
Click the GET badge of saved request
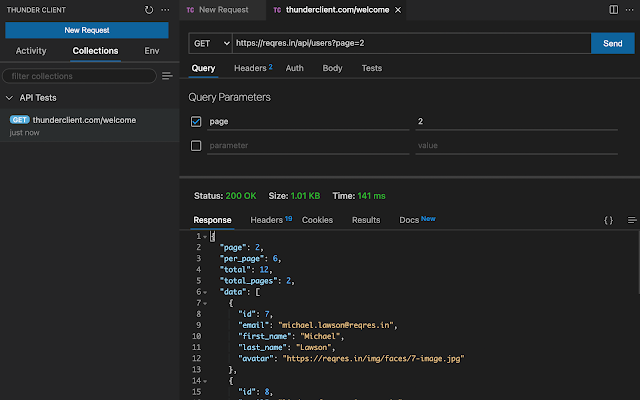click(20, 120)
